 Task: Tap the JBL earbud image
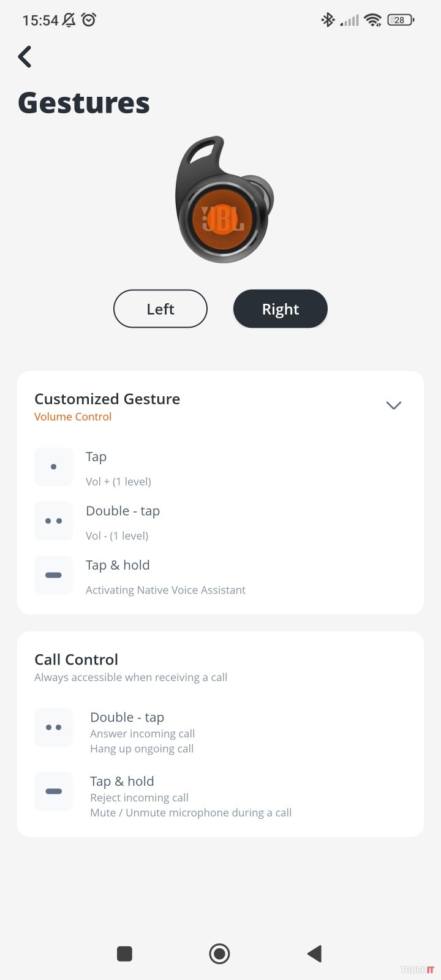(x=223, y=201)
